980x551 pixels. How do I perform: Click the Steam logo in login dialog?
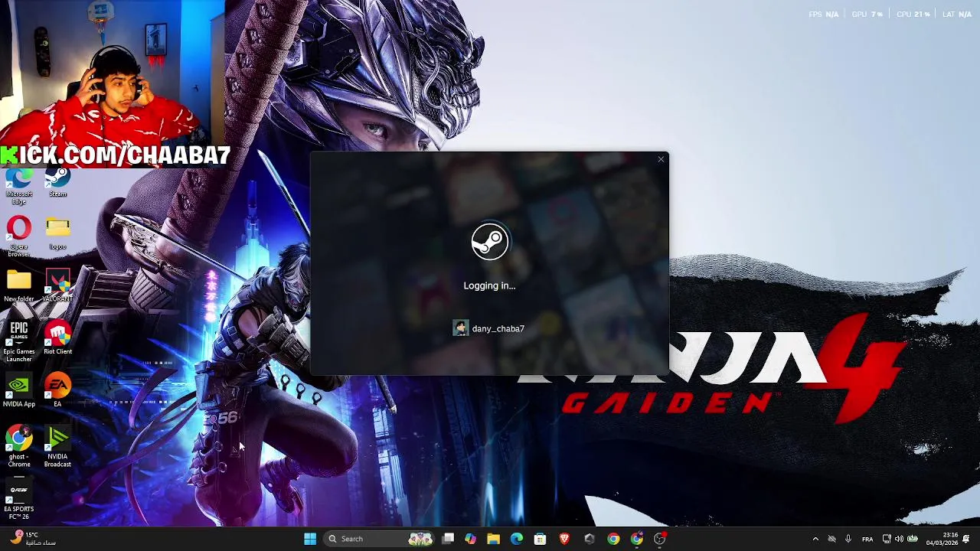489,242
